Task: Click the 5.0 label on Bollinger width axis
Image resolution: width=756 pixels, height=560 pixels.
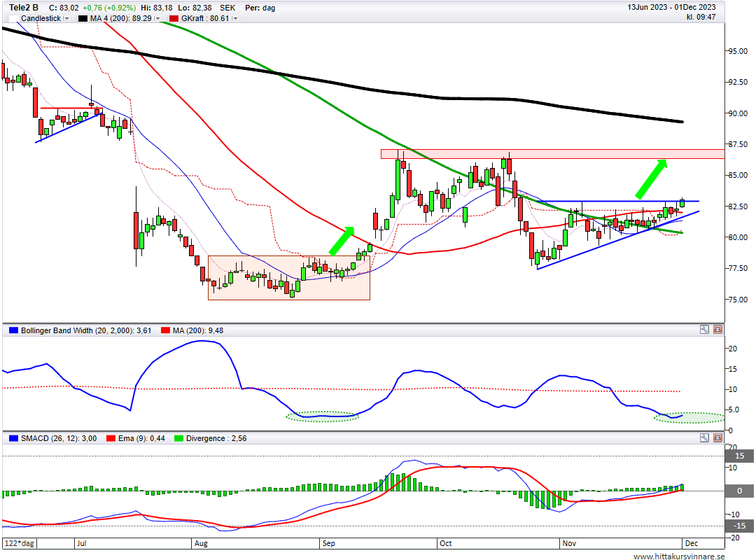Action: click(x=734, y=410)
